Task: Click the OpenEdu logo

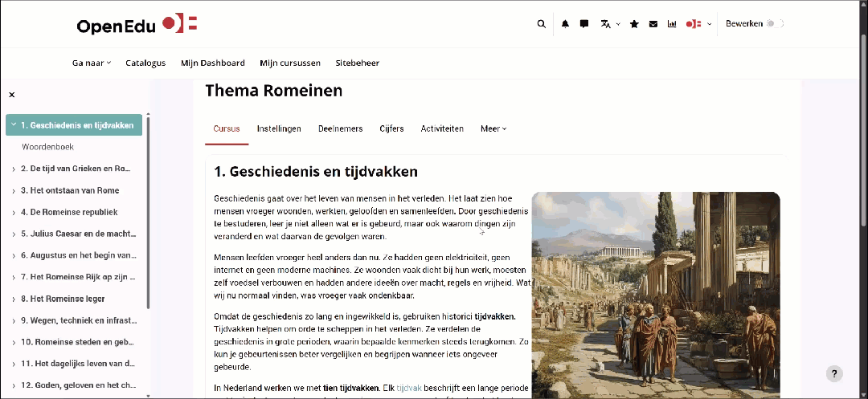Action: [137, 25]
